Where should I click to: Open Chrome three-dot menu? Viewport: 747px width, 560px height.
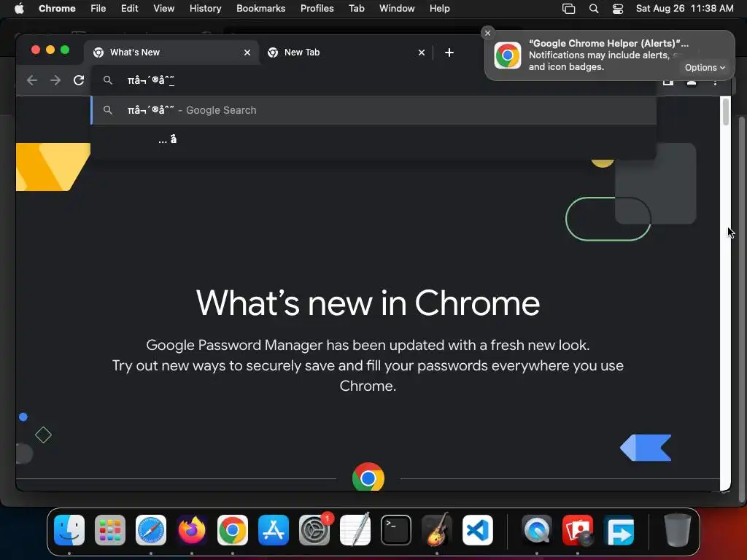click(x=715, y=82)
